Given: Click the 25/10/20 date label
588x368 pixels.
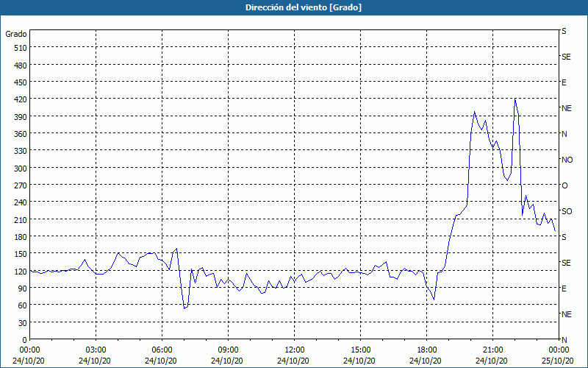Looking at the screenshot, I should click(x=558, y=361).
